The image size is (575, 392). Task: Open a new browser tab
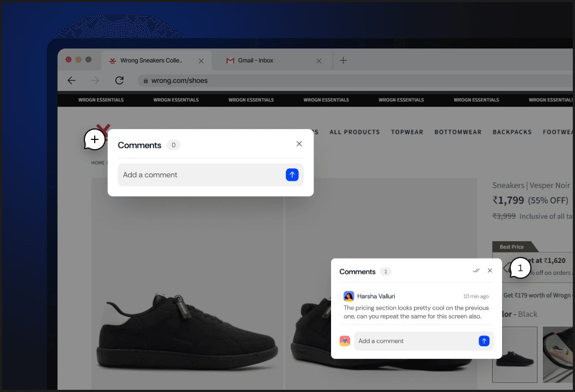343,60
